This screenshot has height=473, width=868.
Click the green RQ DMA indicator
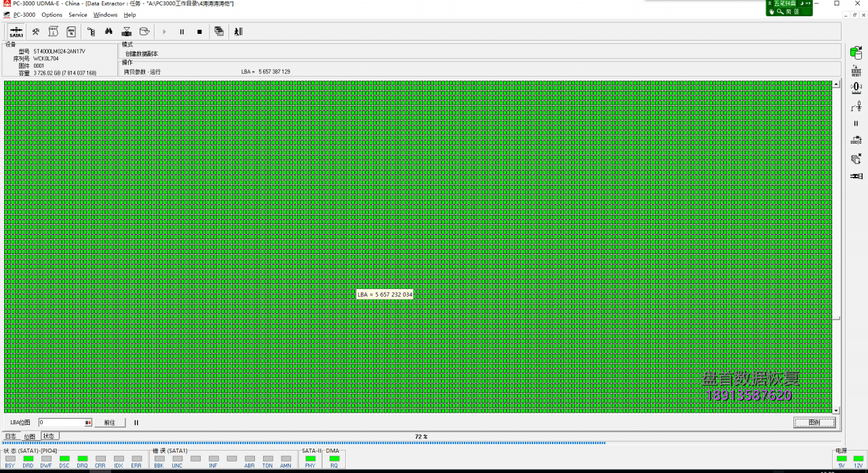coord(334,459)
